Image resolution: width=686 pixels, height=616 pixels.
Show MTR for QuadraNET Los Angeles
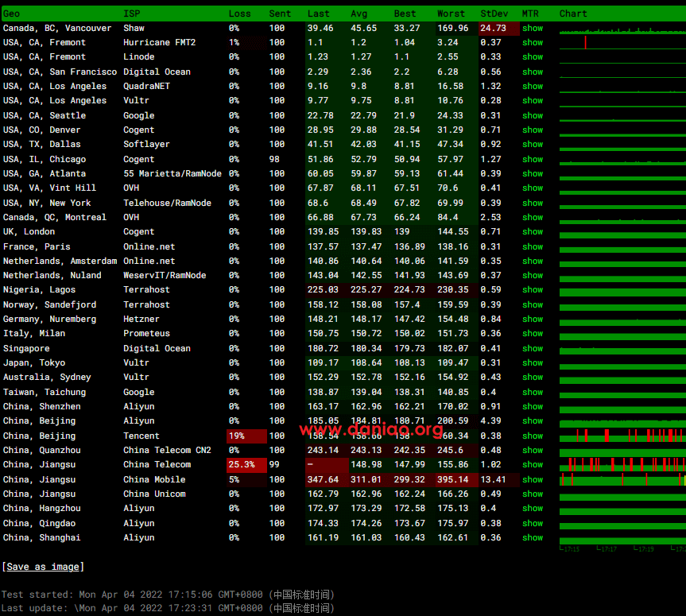(x=533, y=86)
